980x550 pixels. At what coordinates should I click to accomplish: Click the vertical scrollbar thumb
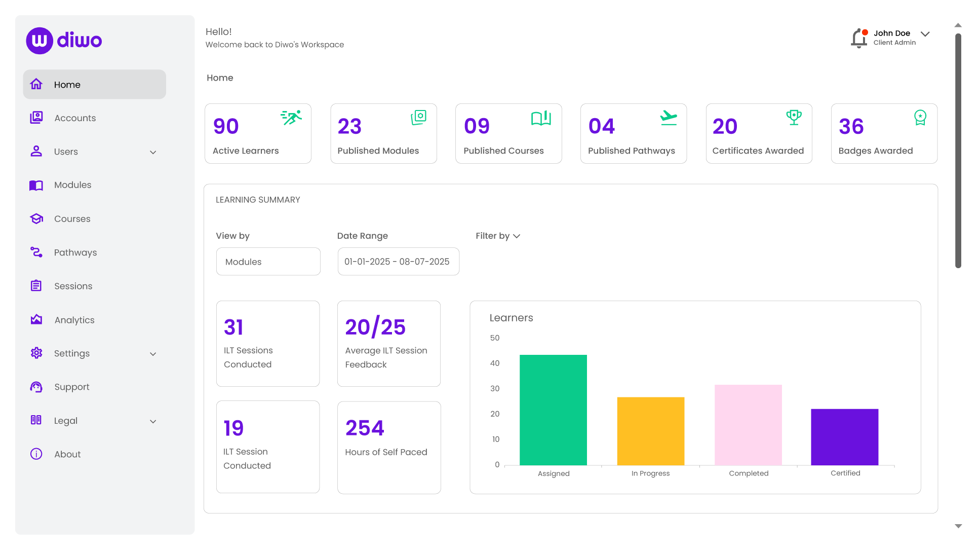point(958,151)
